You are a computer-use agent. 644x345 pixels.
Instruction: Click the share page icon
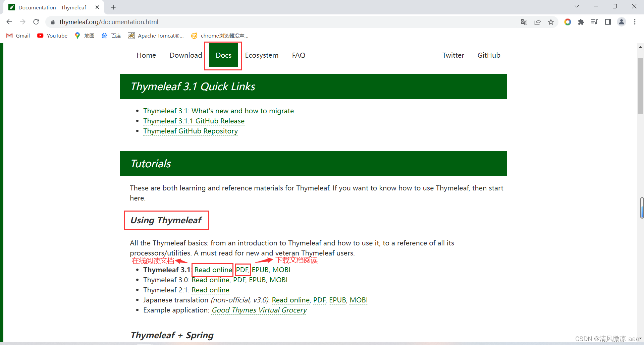point(537,22)
